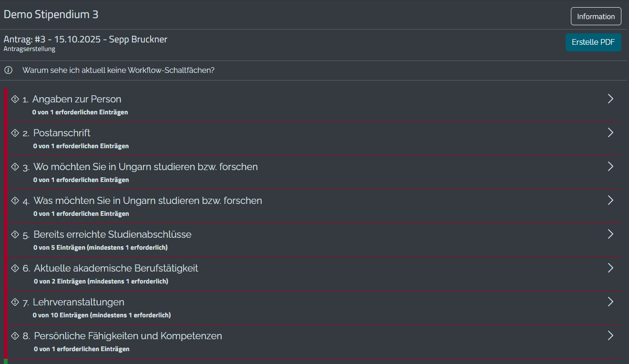Screen dimensions: 629x364
Task: Expand the 'Postanschrift' section chevron
Action: 610,132
